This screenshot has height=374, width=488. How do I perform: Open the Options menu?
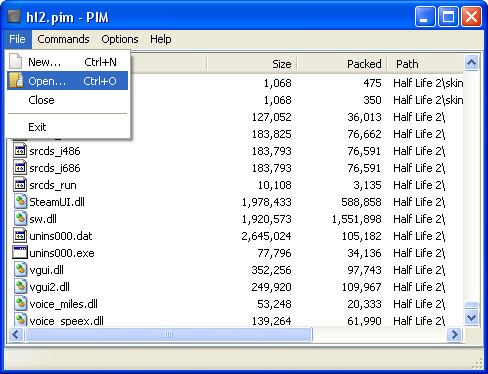[120, 39]
